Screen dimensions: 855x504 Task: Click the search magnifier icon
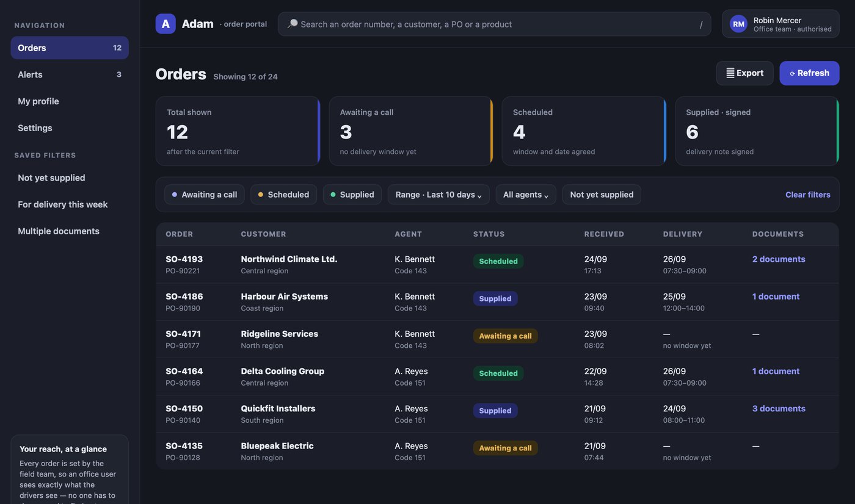[293, 24]
